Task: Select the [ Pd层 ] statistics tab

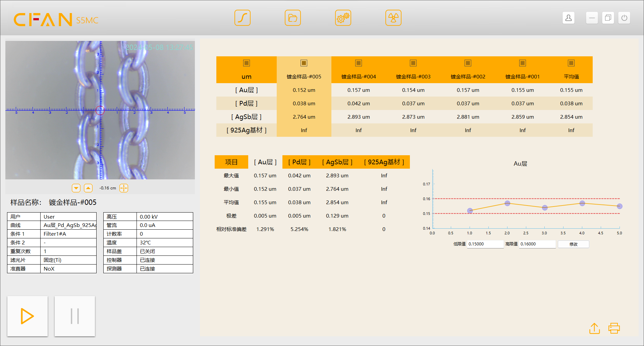Action: [300, 162]
